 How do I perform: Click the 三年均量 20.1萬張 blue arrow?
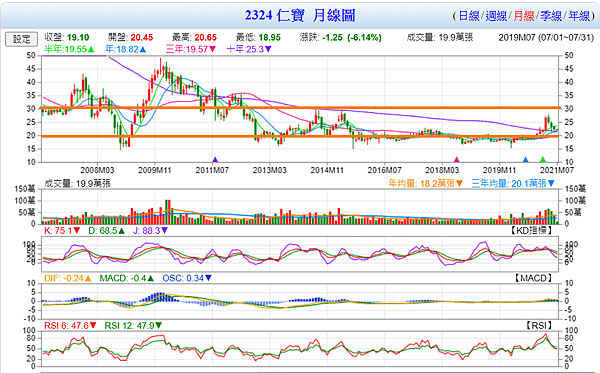pyautogui.click(x=551, y=184)
